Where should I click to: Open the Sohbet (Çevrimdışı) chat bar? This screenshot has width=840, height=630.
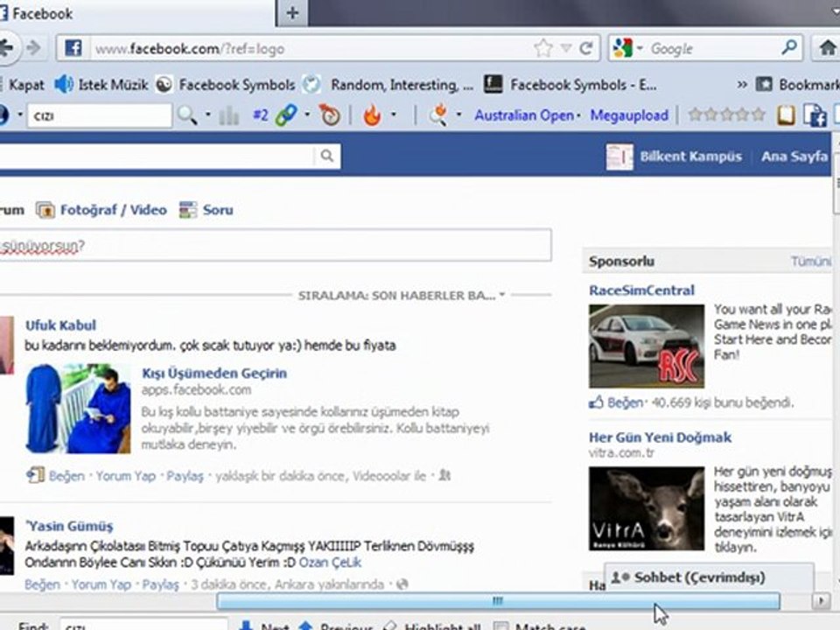click(x=709, y=577)
